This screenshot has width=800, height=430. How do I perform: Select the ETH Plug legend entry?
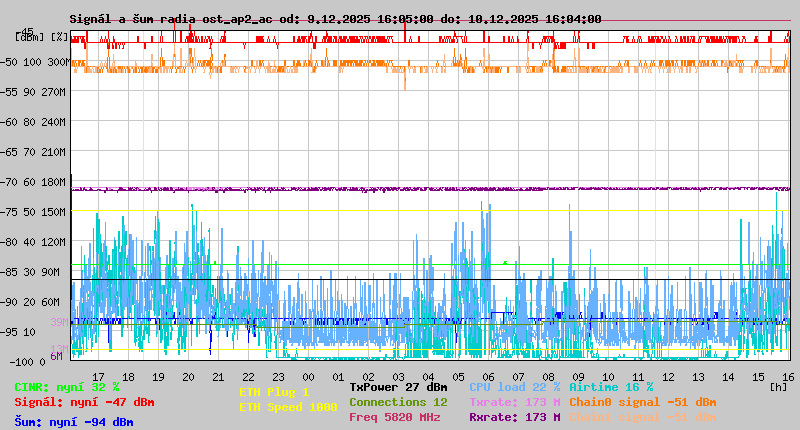point(274,392)
